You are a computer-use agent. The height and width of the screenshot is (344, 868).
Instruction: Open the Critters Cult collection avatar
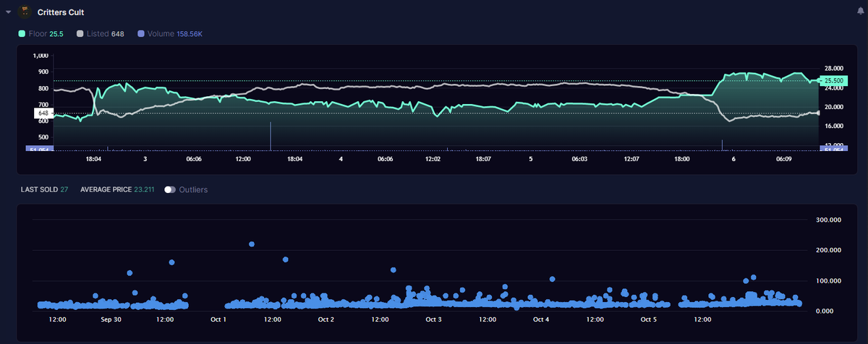[24, 12]
